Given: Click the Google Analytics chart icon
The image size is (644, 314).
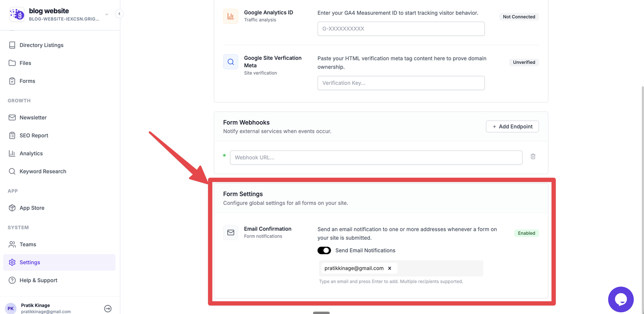Looking at the screenshot, I should click(230, 16).
